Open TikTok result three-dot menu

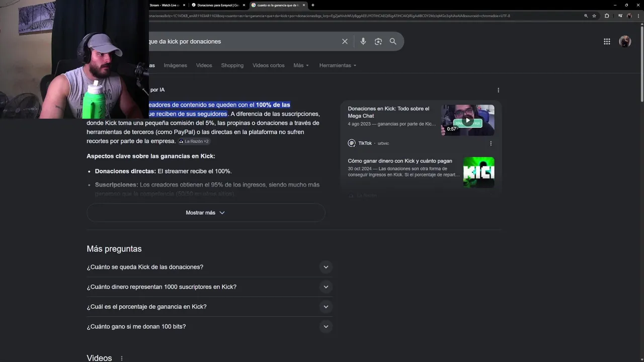491,143
